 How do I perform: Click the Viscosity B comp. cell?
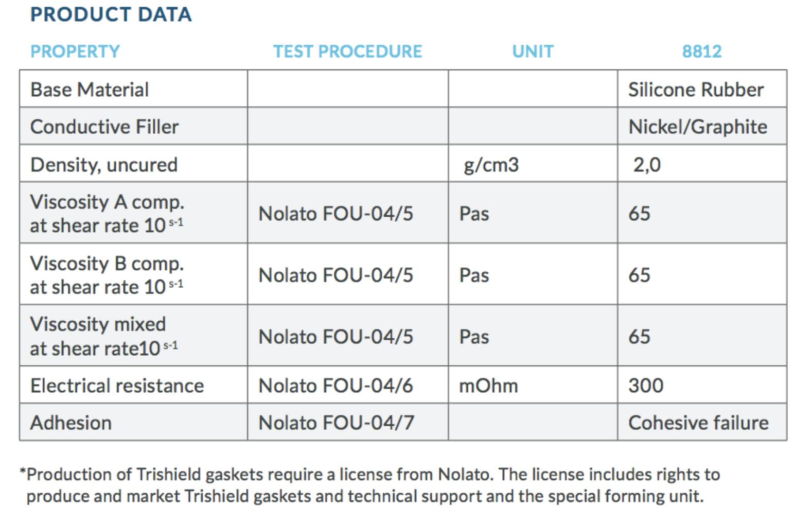click(x=134, y=274)
